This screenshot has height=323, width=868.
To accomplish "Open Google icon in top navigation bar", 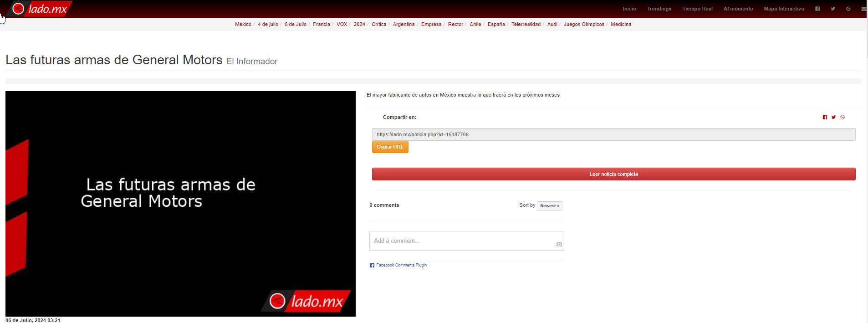I will pyautogui.click(x=848, y=9).
